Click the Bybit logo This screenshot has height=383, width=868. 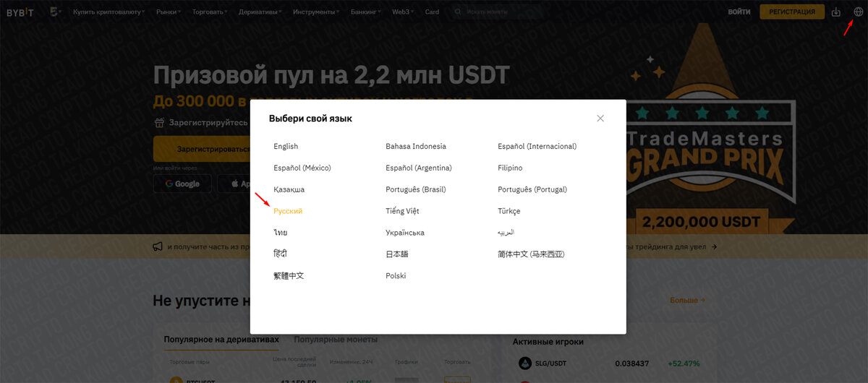pyautogui.click(x=21, y=12)
